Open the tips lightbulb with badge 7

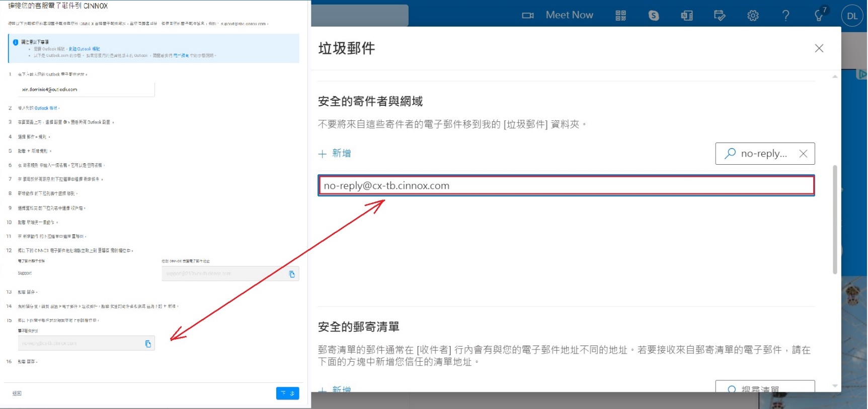(820, 15)
